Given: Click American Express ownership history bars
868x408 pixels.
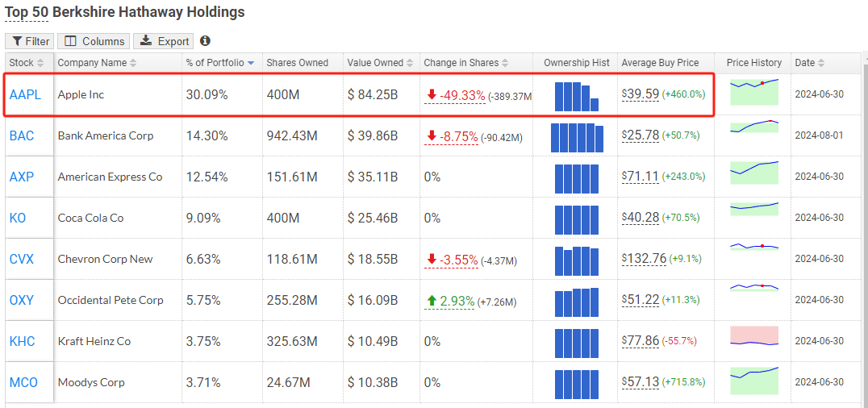Looking at the screenshot, I should (x=577, y=179).
